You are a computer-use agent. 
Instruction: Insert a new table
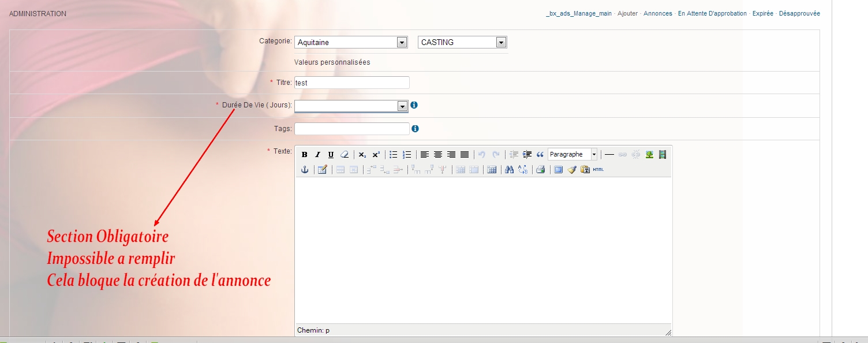tap(491, 170)
